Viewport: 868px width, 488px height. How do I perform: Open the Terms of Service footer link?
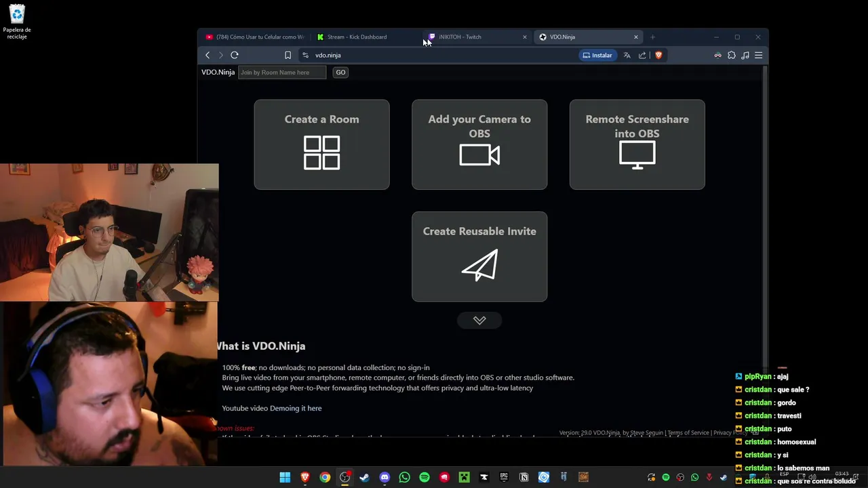click(688, 432)
